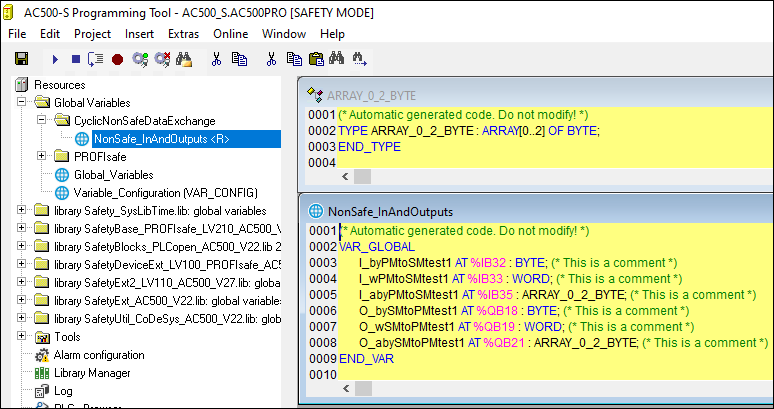The width and height of the screenshot is (774, 409).
Task: Expand the Tools node in the tree
Action: (22, 337)
